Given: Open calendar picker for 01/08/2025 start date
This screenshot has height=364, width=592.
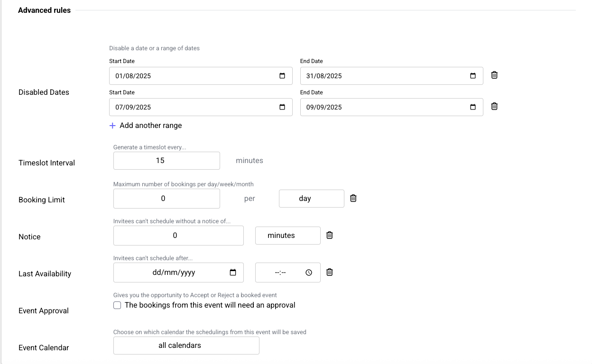Looking at the screenshot, I should (282, 76).
